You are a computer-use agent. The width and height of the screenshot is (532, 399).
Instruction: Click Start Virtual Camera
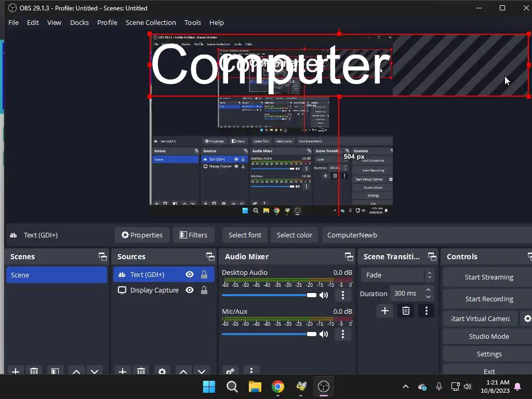[x=481, y=318]
